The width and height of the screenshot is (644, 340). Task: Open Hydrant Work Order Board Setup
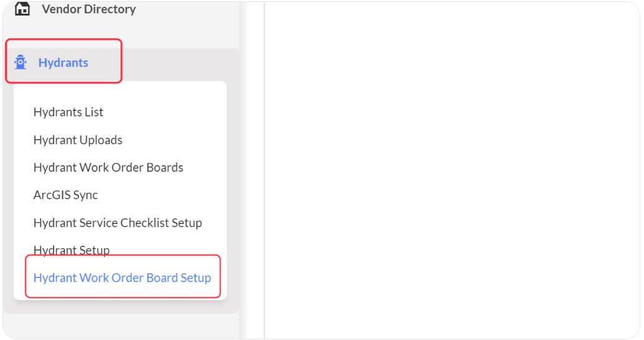click(122, 277)
